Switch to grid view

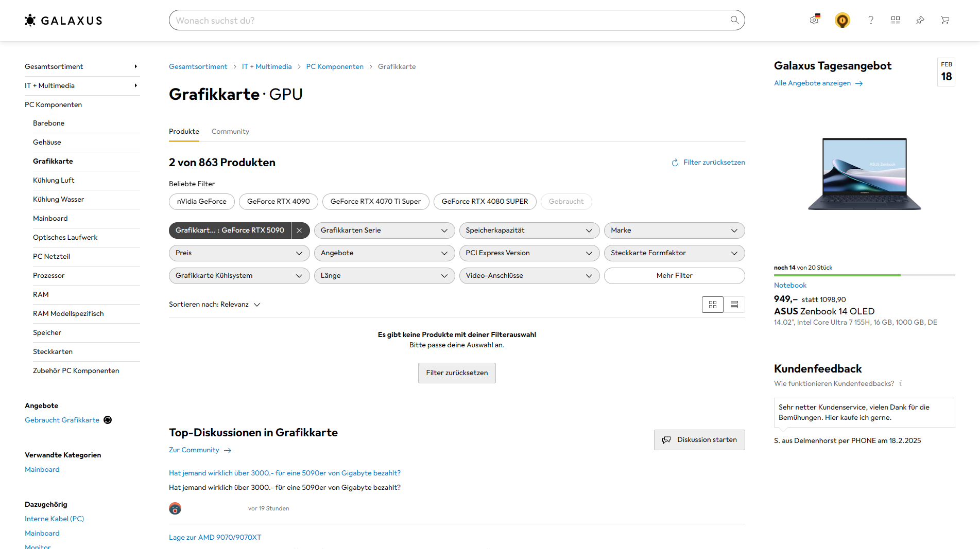[713, 305]
